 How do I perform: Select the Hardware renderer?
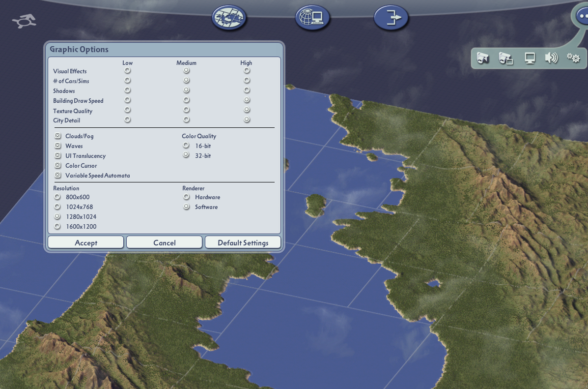[186, 196]
